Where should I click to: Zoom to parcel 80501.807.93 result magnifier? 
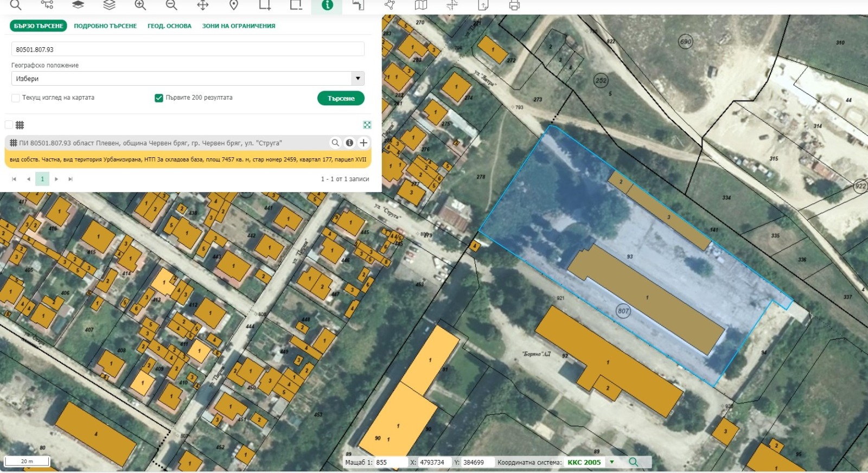click(335, 143)
